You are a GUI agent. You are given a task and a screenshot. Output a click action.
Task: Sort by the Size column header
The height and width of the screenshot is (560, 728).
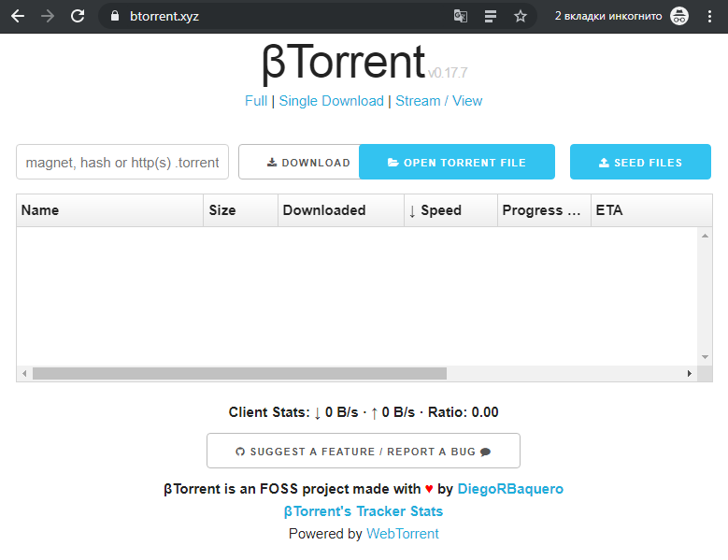[x=240, y=210]
